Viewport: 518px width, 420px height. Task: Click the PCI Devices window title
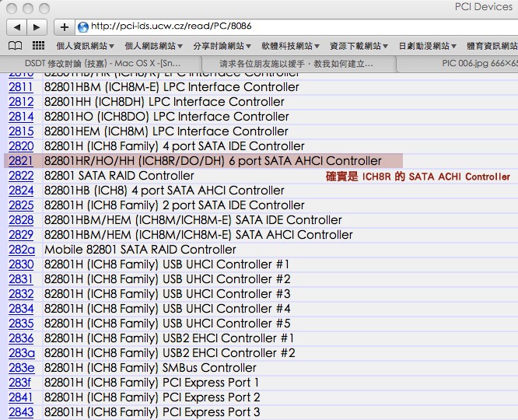pos(483,7)
